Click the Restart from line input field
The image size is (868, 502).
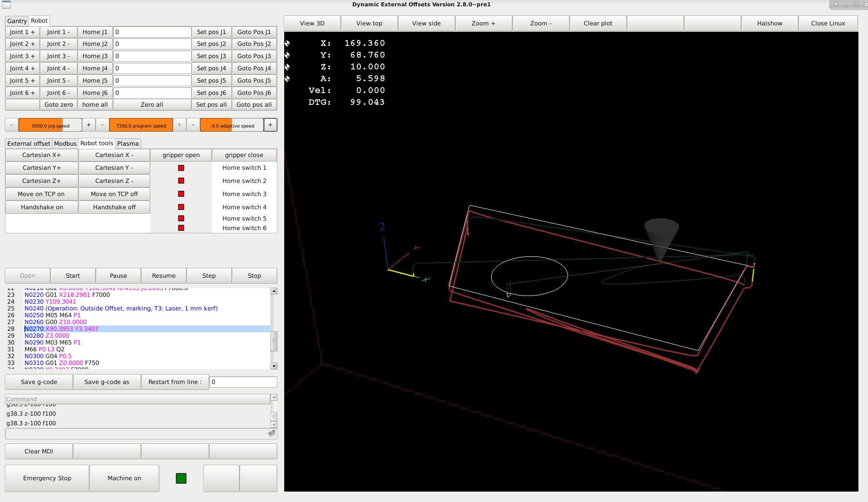243,382
